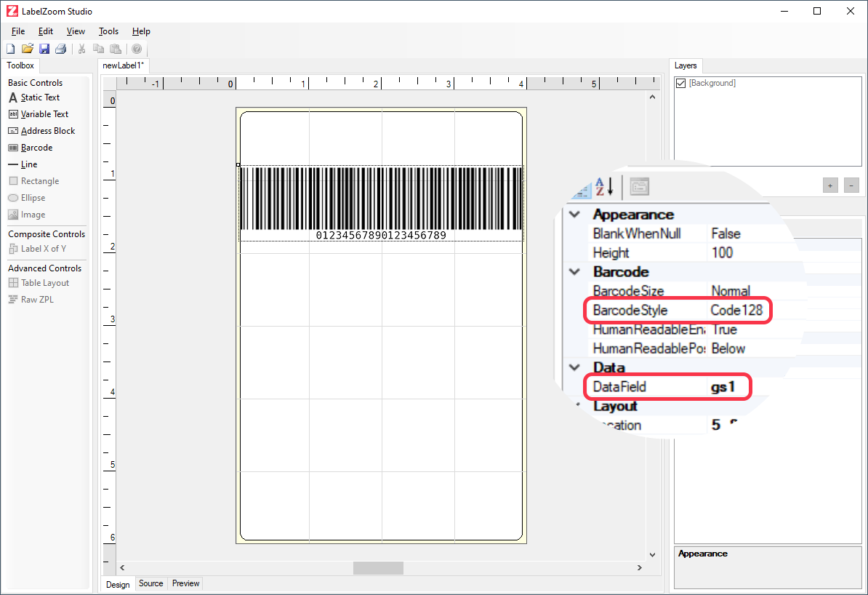The width and height of the screenshot is (868, 595).
Task: Click the Height value 100
Action: click(x=722, y=252)
